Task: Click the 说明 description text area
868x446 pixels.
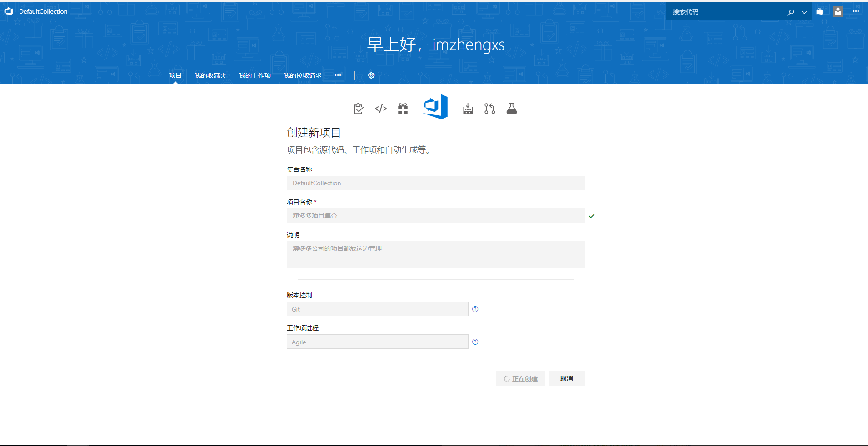Action: pos(435,255)
